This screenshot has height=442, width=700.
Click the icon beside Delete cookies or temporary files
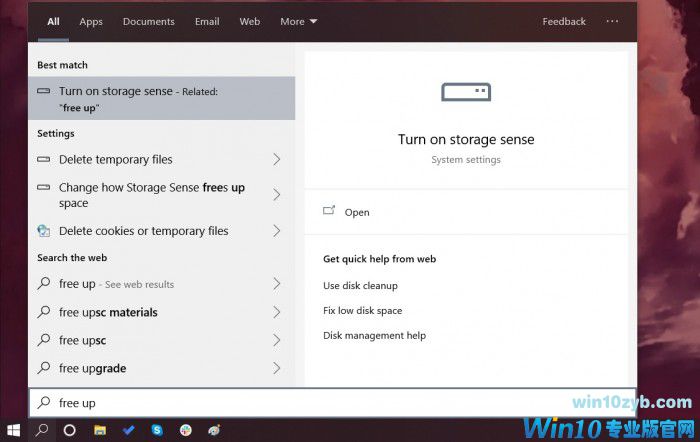pyautogui.click(x=44, y=230)
